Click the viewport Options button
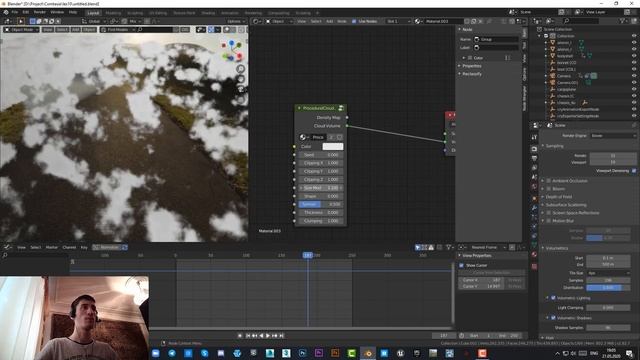This screenshot has height=360, width=640. (236, 21)
